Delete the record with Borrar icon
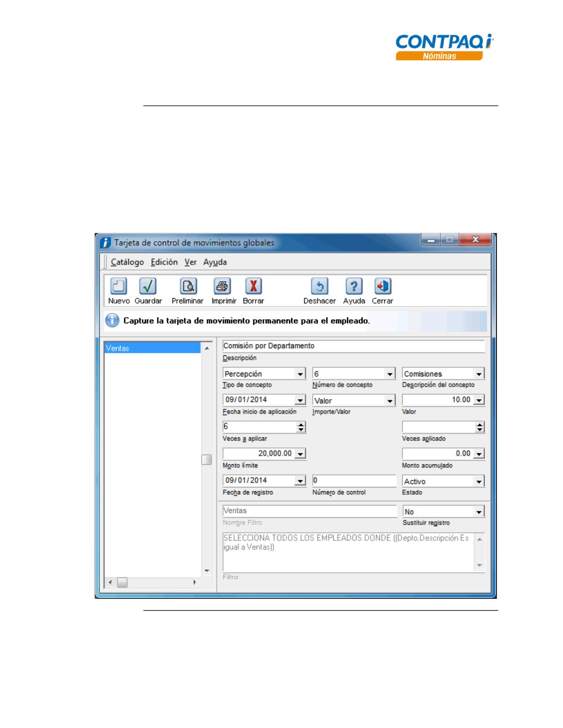The height and width of the screenshot is (728, 563). 253,286
